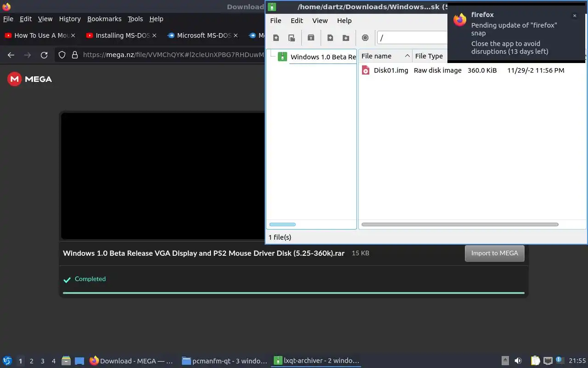Click the MEGA logo in Firefox
The width and height of the screenshot is (588, 368).
coord(30,79)
